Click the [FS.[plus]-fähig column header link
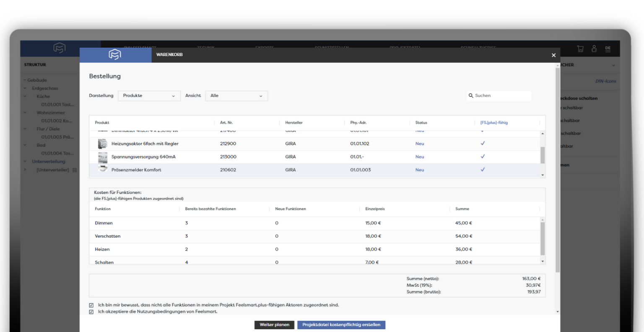 pyautogui.click(x=494, y=123)
